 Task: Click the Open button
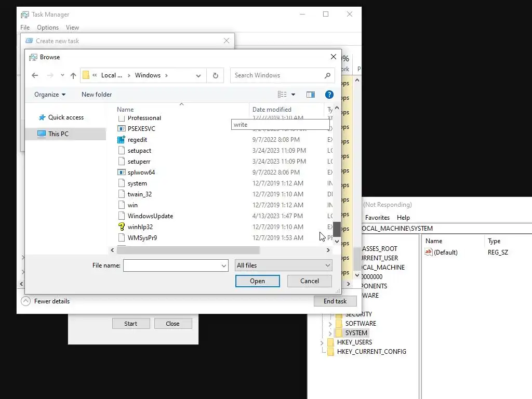258,281
